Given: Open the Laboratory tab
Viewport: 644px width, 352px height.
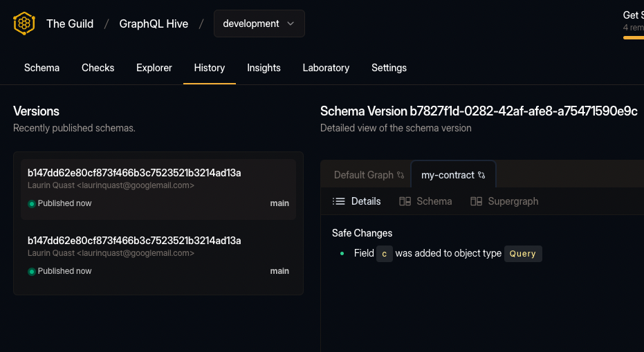Looking at the screenshot, I should click(326, 68).
